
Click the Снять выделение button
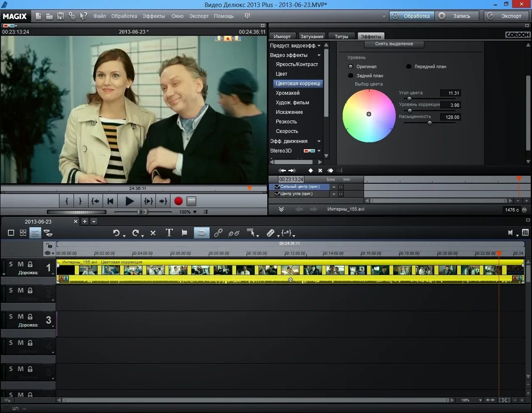(394, 44)
